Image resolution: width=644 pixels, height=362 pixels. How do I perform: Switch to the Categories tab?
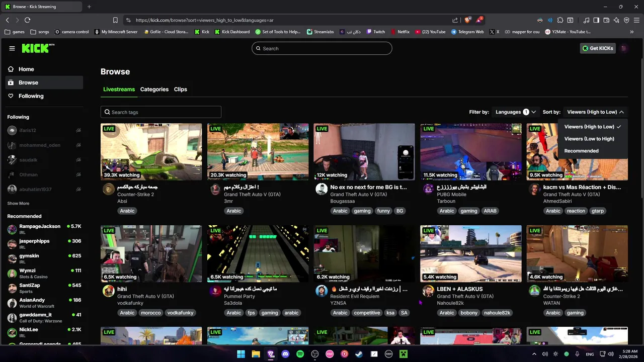click(154, 89)
